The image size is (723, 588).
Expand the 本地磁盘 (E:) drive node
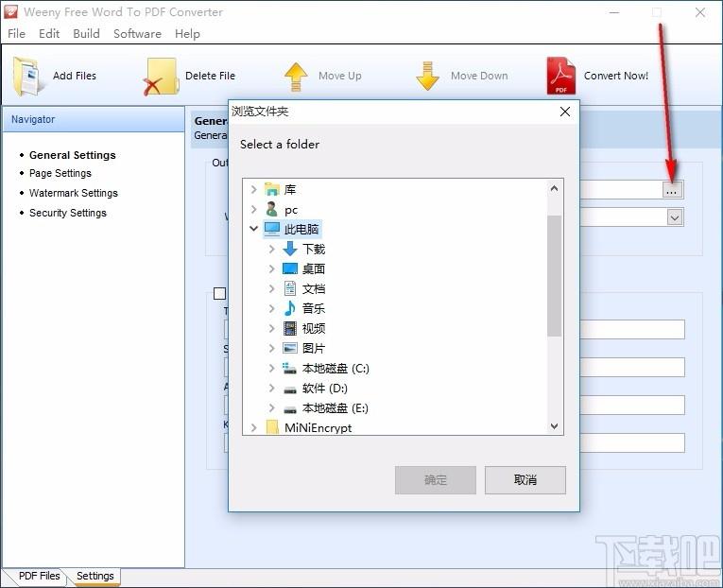(272, 407)
